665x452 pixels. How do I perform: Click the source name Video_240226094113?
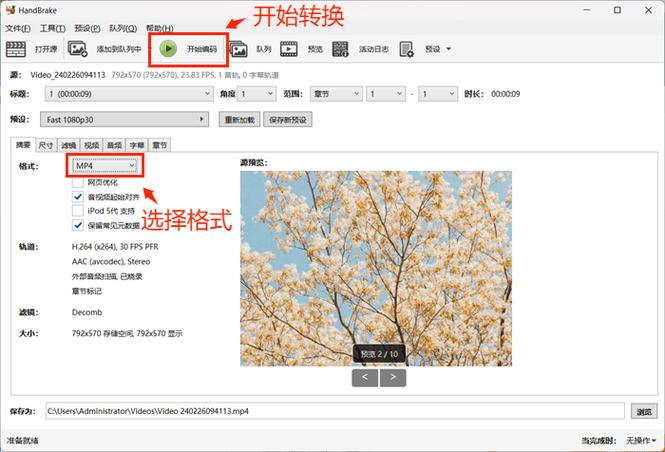68,75
